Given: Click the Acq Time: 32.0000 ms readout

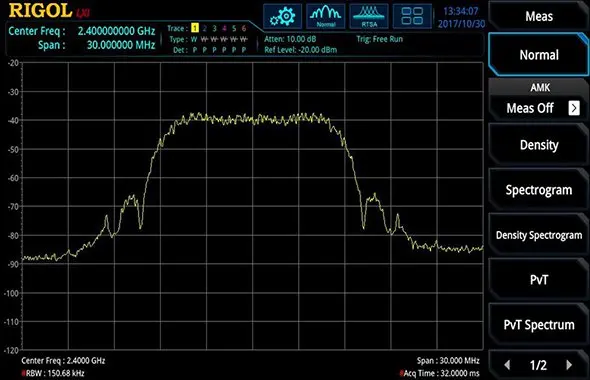Looking at the screenshot, I should pos(439,373).
